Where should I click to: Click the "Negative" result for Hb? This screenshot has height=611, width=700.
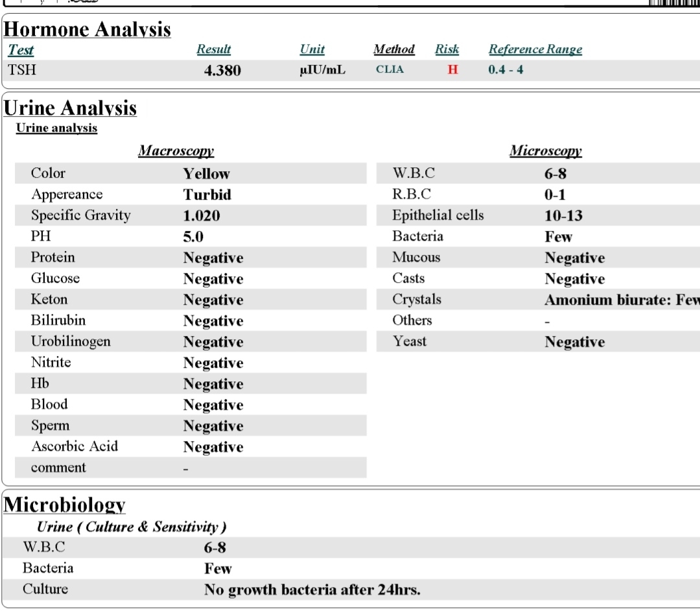[x=213, y=384]
